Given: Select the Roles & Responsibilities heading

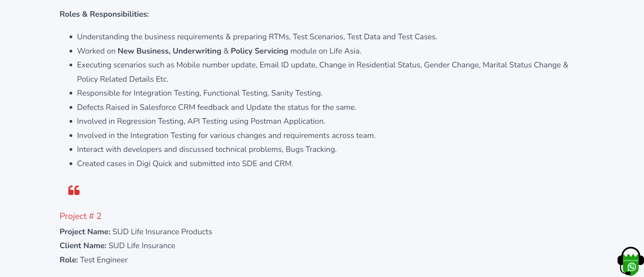Looking at the screenshot, I should click(x=104, y=14).
